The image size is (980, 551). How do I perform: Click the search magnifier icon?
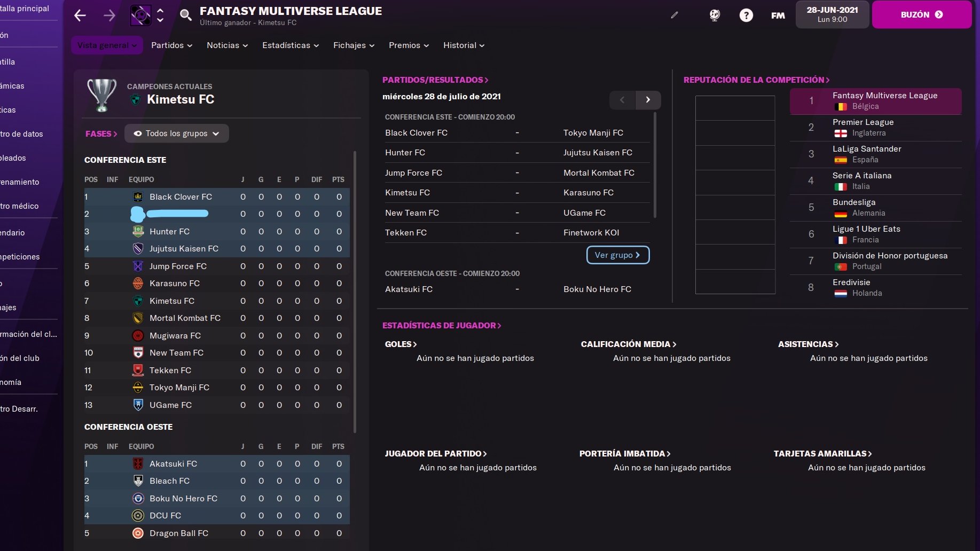point(185,15)
